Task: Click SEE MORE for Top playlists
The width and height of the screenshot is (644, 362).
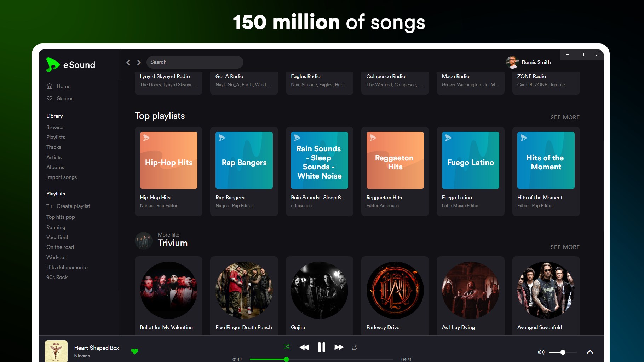Action: [565, 117]
